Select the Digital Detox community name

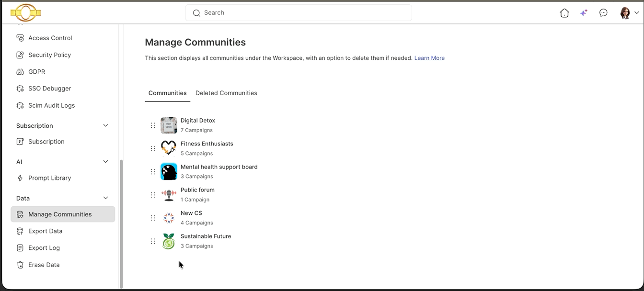(198, 121)
